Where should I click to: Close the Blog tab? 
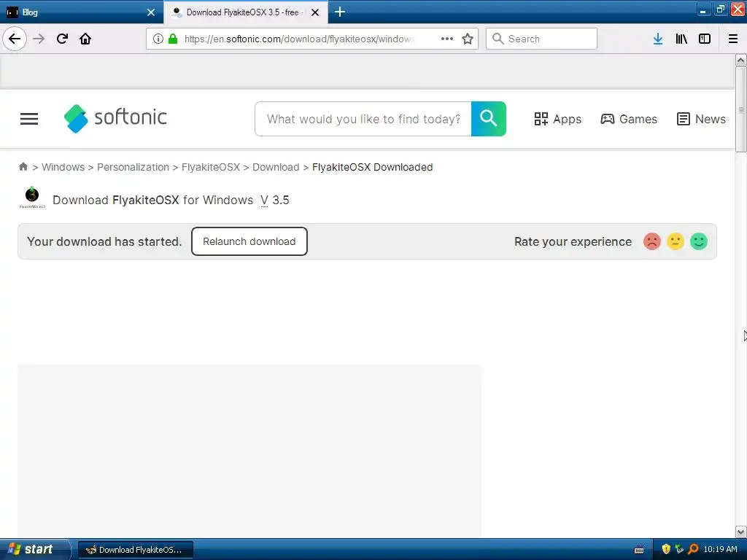[x=151, y=12]
